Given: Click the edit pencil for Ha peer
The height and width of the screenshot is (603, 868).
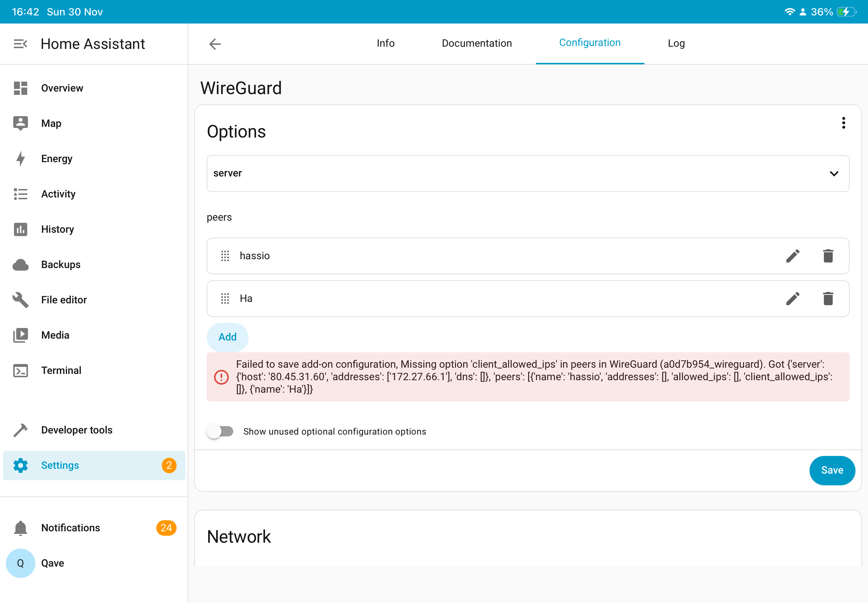Looking at the screenshot, I should click(x=793, y=299).
